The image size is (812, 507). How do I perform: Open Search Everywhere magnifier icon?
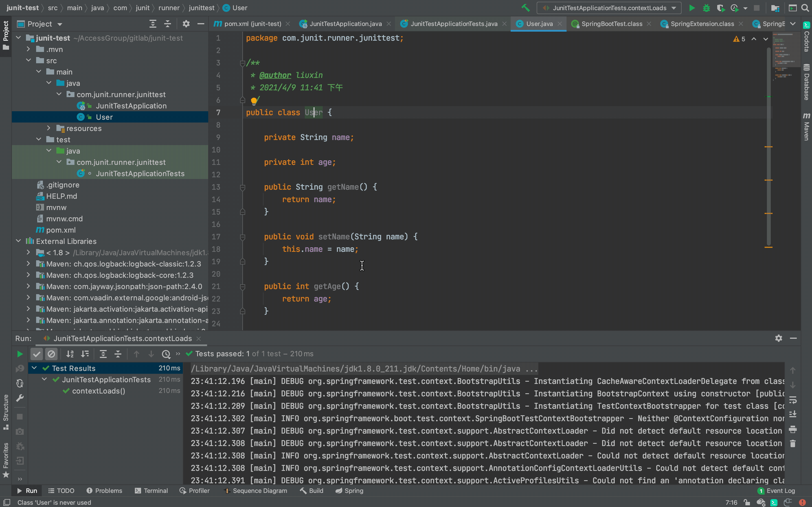coord(805,8)
